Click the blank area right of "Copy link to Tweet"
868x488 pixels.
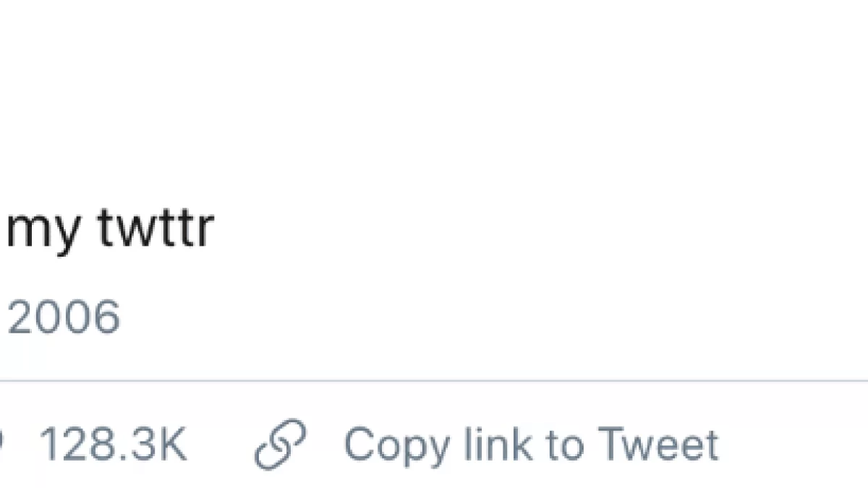796,445
